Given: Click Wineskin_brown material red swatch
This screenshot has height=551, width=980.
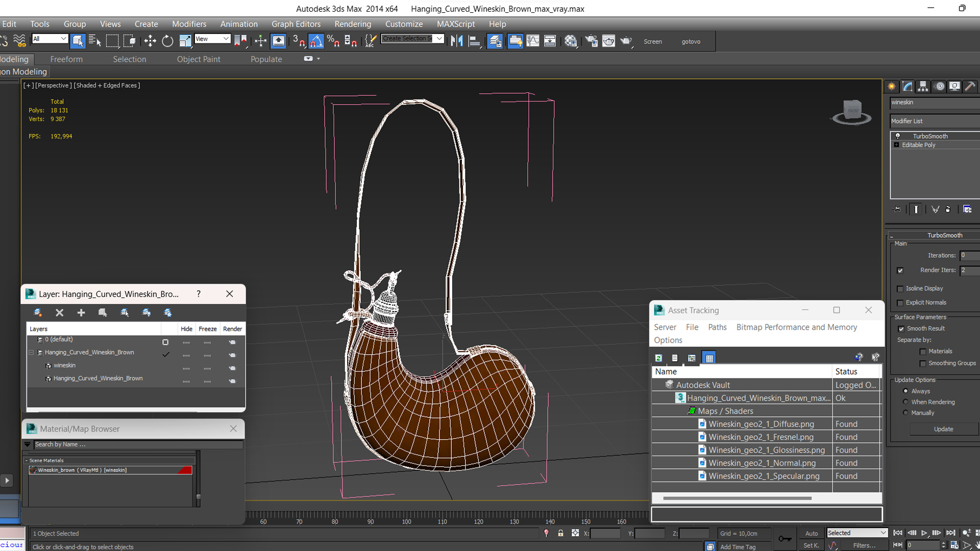Looking at the screenshot, I should pyautogui.click(x=185, y=470).
